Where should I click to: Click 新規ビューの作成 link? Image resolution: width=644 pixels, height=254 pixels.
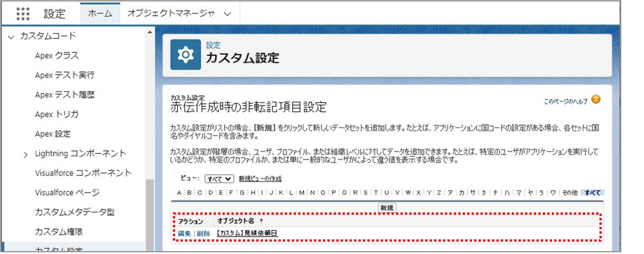coord(260,179)
